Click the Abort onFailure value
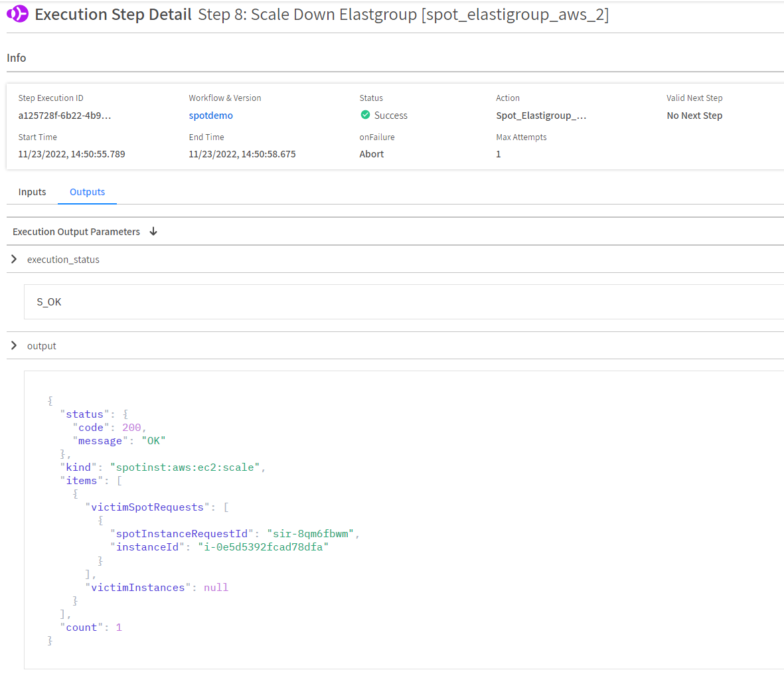This screenshot has width=784, height=676. (x=372, y=154)
